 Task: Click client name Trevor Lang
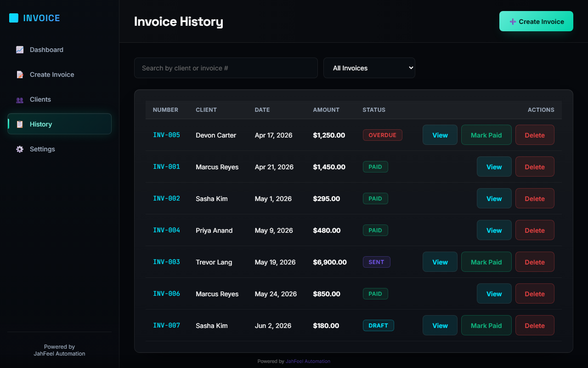214,262
